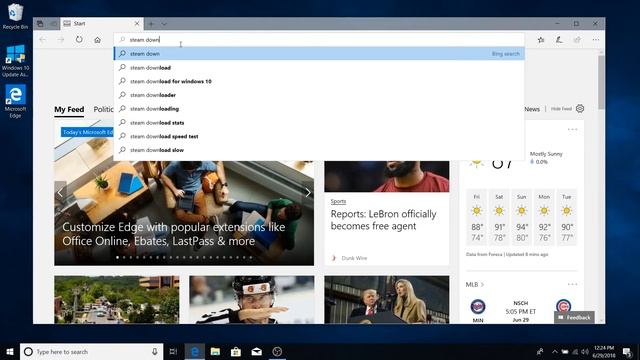
Task: Open LeBron free agent article
Action: 383,220
